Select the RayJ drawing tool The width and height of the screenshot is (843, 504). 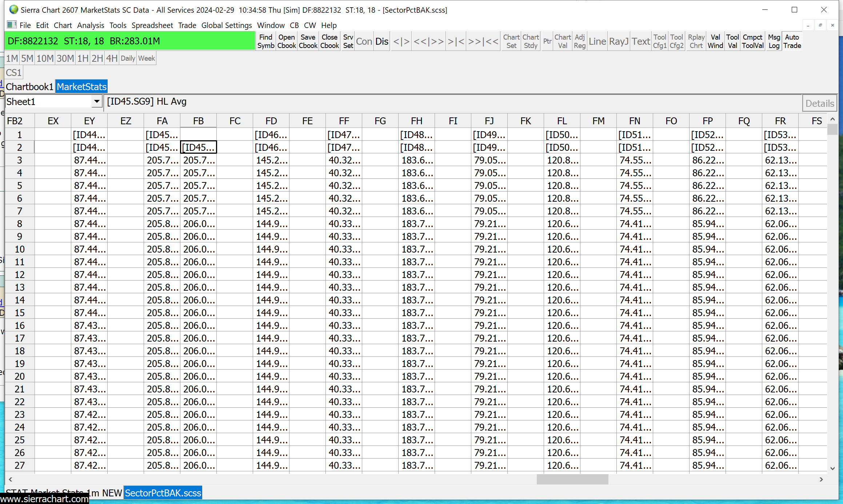(619, 41)
